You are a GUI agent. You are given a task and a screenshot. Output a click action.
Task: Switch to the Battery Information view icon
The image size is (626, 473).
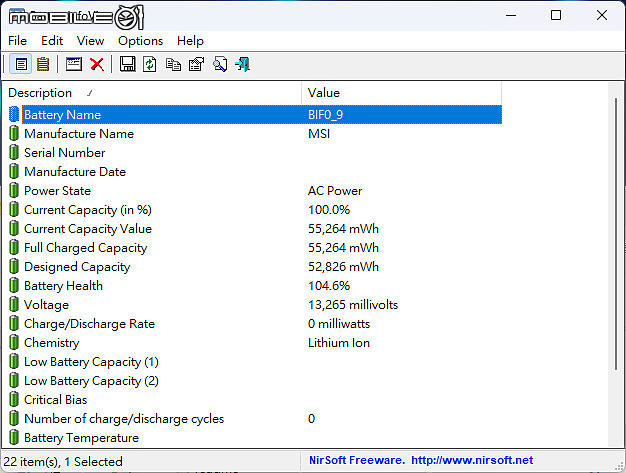tap(21, 64)
